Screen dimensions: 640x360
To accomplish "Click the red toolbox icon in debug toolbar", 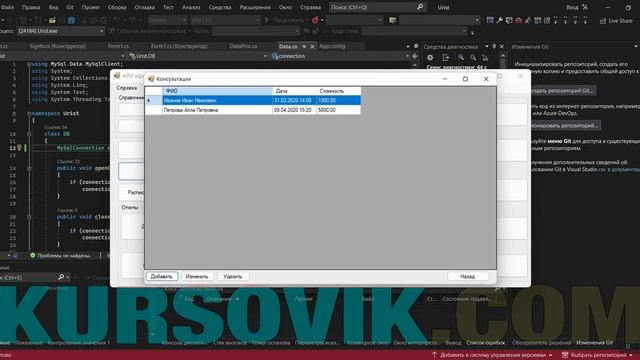I will point(518,20).
